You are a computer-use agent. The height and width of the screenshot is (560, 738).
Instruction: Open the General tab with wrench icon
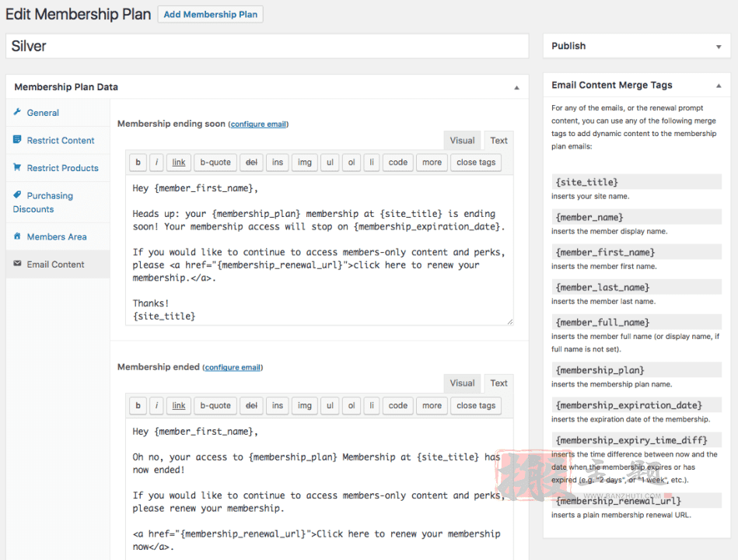click(17, 112)
